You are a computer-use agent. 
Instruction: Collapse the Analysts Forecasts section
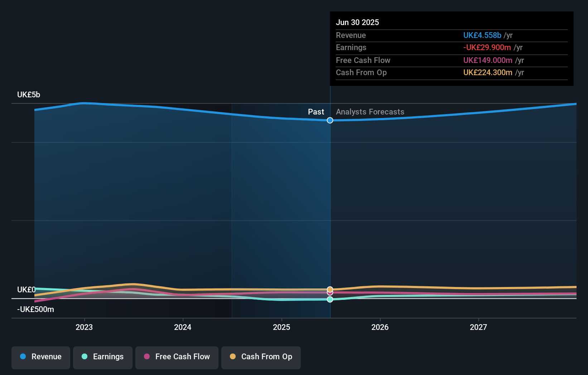(370, 112)
